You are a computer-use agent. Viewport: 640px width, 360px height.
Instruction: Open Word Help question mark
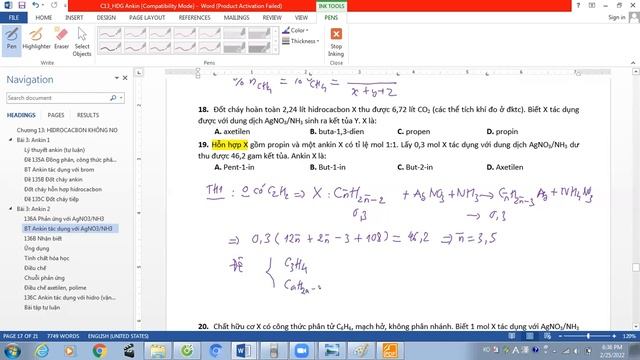[578, 6]
